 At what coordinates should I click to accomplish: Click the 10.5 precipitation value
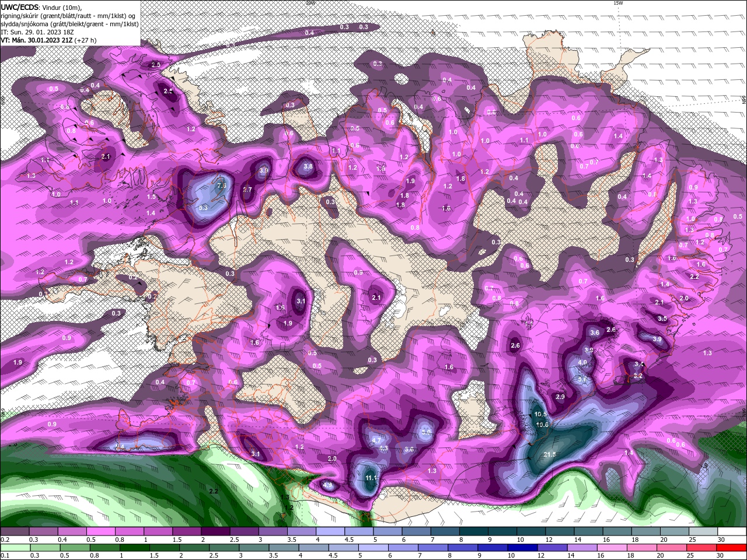[x=541, y=414]
